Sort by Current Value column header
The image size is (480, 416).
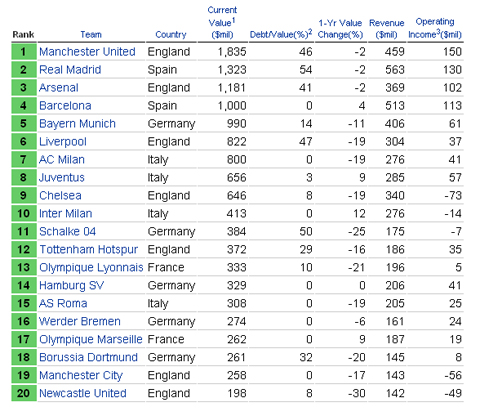[x=222, y=22]
